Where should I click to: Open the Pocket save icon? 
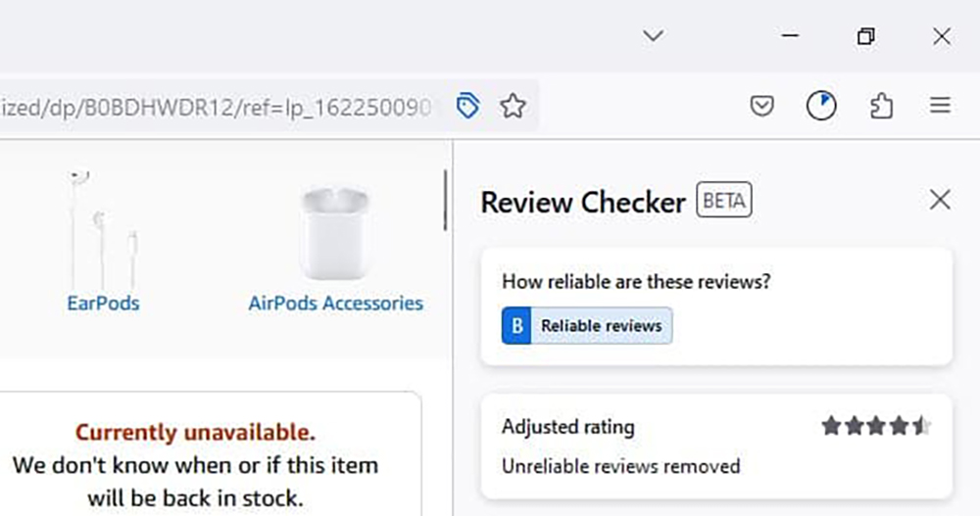tap(761, 106)
